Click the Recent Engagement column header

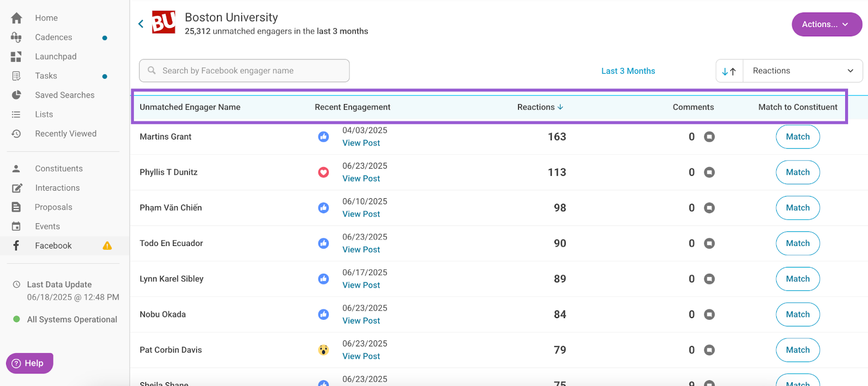pos(353,107)
